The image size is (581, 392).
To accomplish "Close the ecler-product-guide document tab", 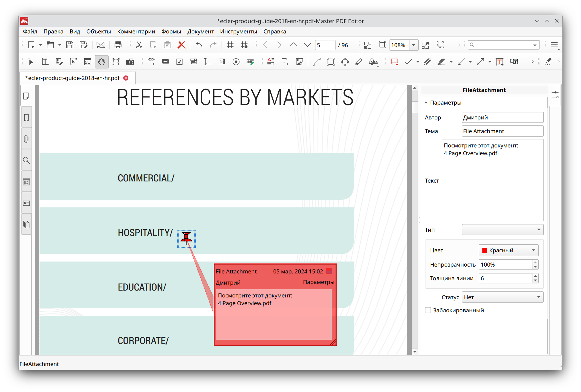I will coord(126,78).
